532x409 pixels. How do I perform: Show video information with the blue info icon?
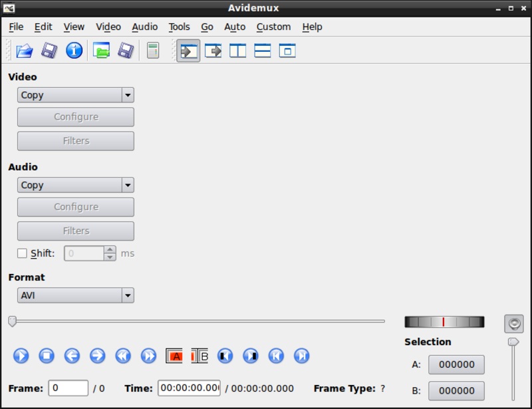click(x=74, y=51)
